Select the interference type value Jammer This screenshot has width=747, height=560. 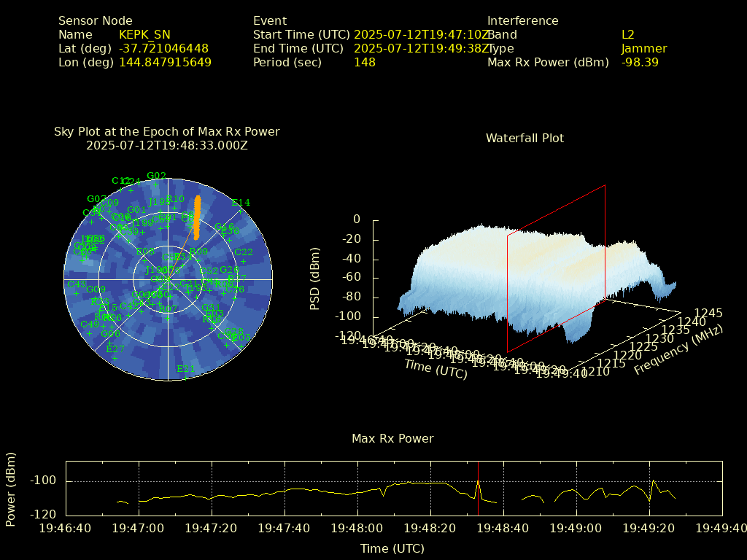pos(643,49)
